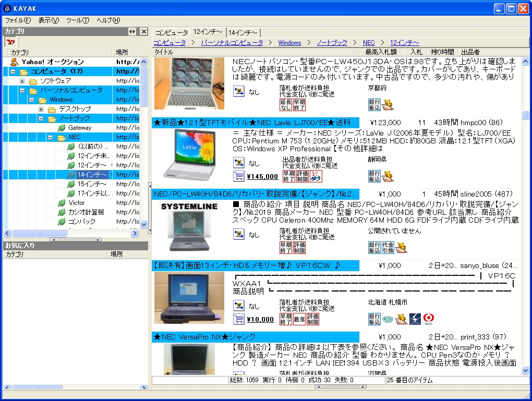532x401 pixels.
Task: Collapse the パーソナルコンピュータ tree node
Action: 22,91
